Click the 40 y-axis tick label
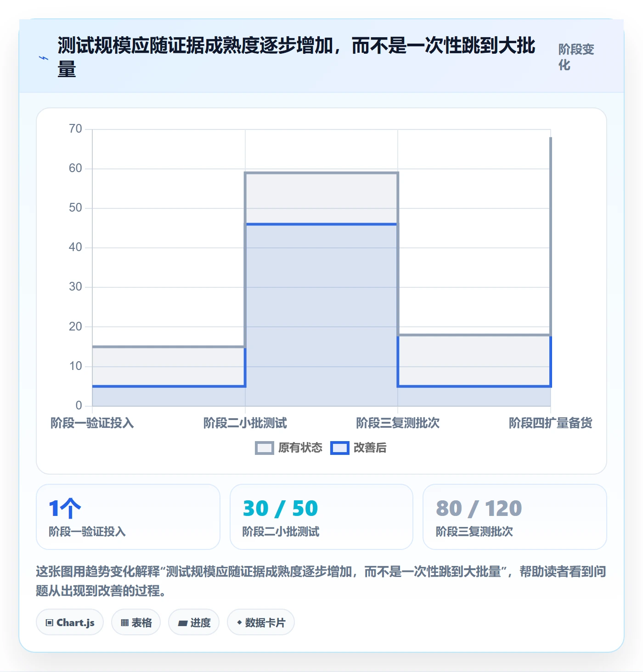The height and width of the screenshot is (672, 643). (x=75, y=247)
